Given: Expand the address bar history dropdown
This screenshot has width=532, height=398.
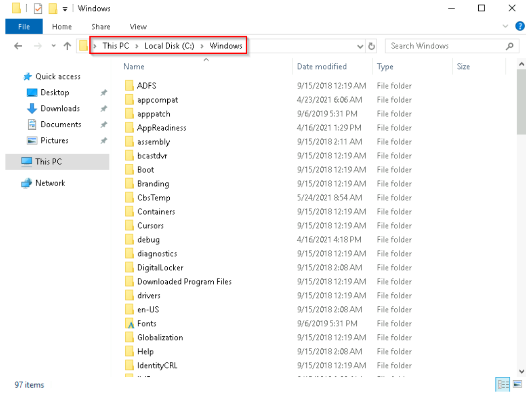Looking at the screenshot, I should tap(361, 46).
